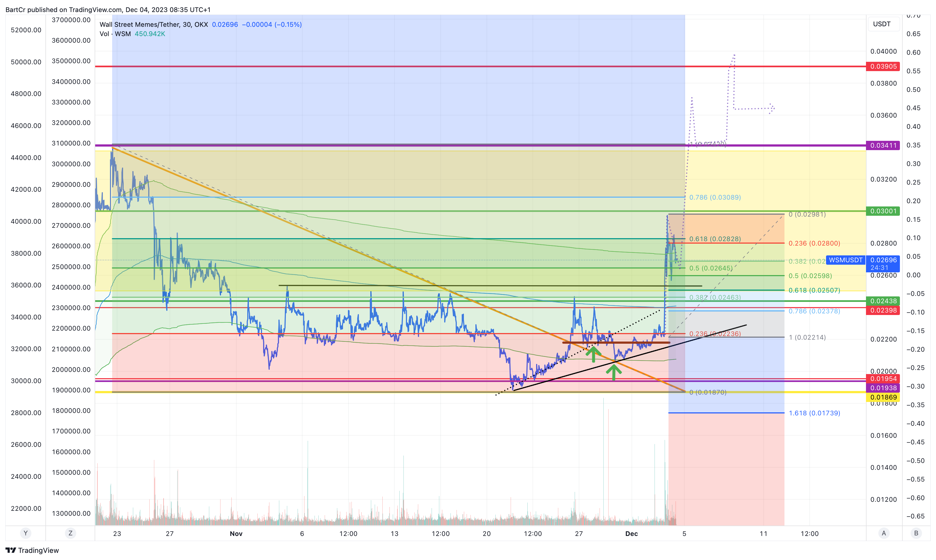Select the Wall Street Memes/Tether title
Screen dimensions: 936x560
[154, 25]
